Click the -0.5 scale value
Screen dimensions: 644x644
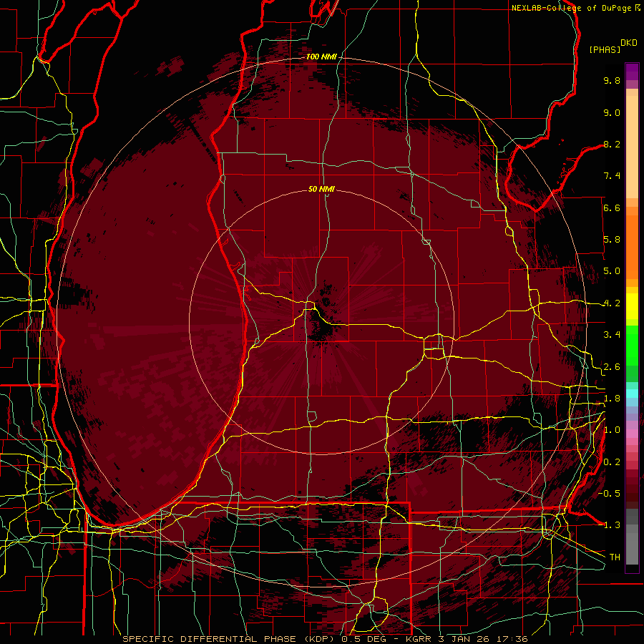(609, 493)
